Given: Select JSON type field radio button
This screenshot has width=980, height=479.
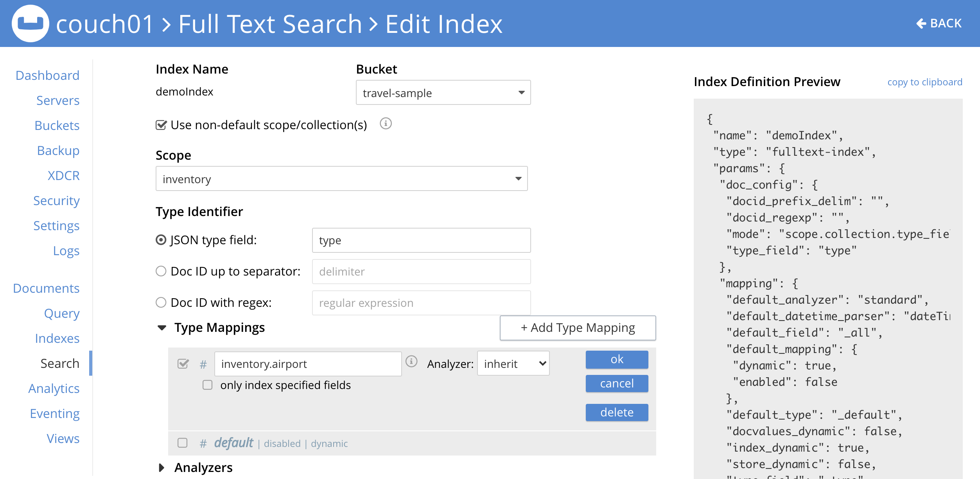Looking at the screenshot, I should 161,240.
